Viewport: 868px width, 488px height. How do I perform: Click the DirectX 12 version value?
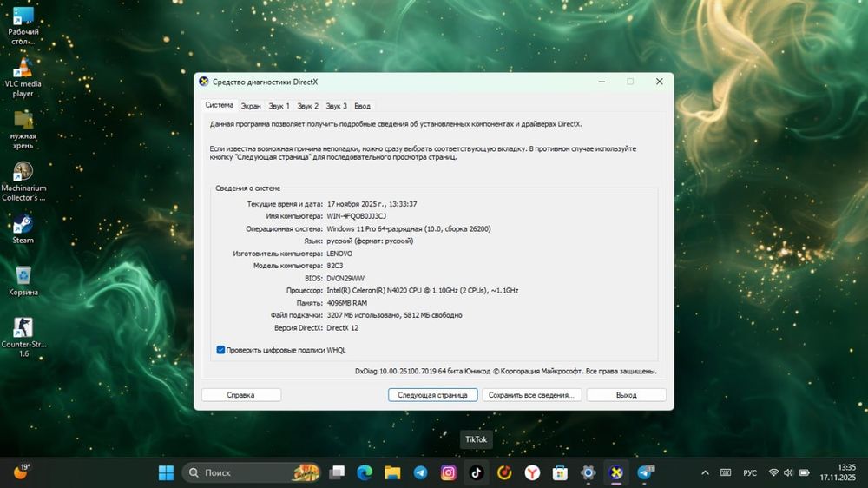(x=343, y=328)
